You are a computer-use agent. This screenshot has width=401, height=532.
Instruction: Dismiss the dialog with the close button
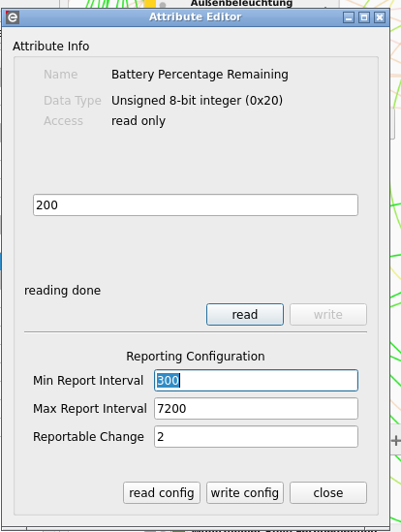coord(328,492)
